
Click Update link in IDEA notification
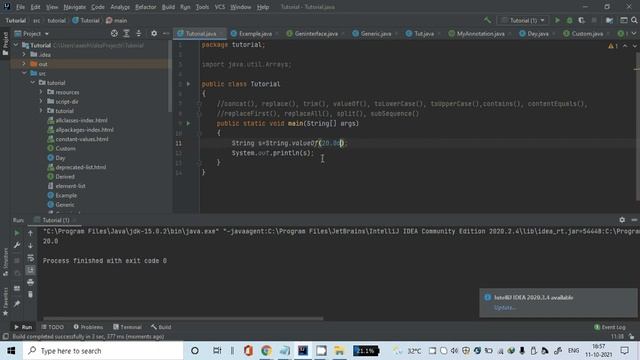click(x=504, y=307)
